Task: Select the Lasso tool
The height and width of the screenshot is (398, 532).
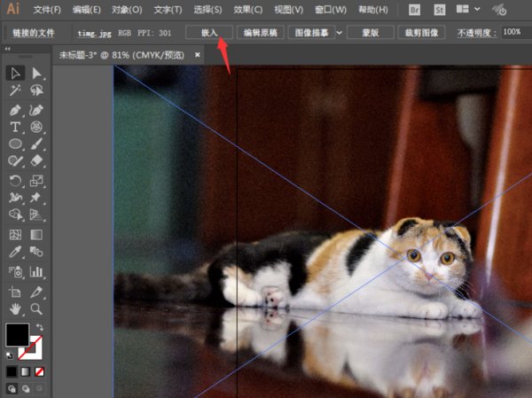Action: (x=36, y=90)
